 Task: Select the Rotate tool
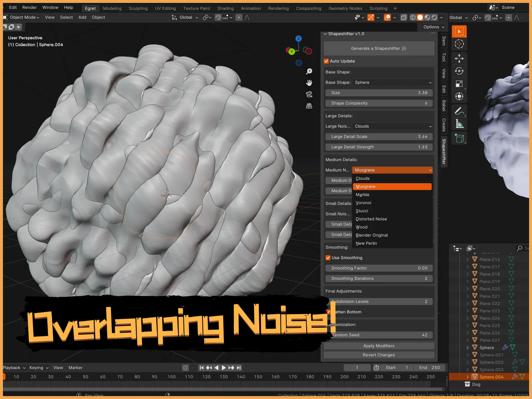(459, 71)
